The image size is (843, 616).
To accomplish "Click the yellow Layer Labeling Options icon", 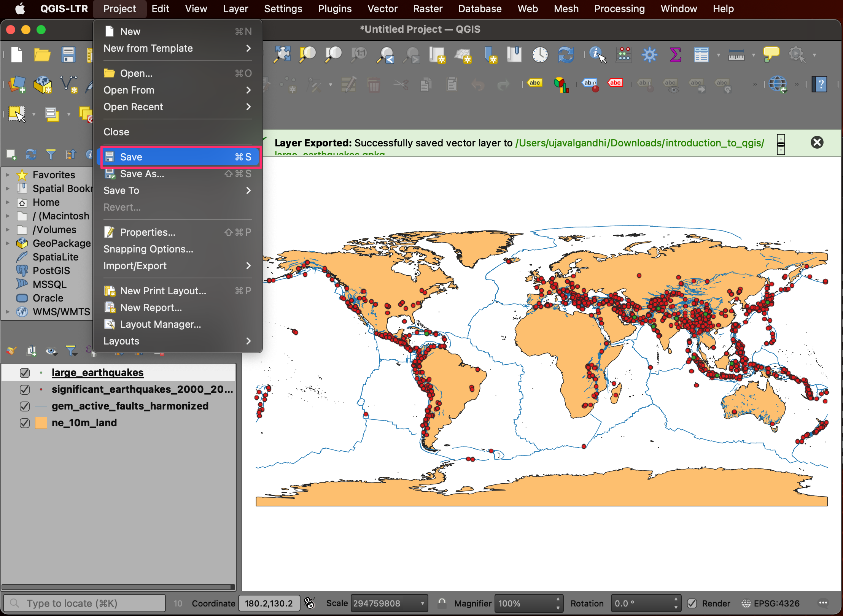I will [534, 83].
